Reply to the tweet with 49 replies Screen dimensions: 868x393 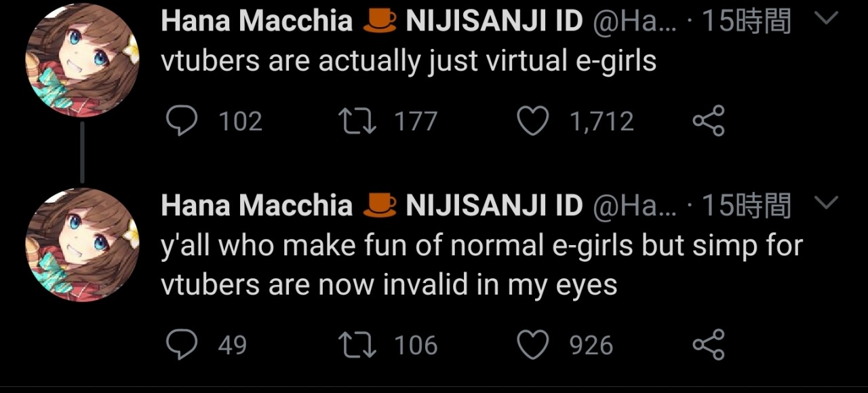(181, 345)
